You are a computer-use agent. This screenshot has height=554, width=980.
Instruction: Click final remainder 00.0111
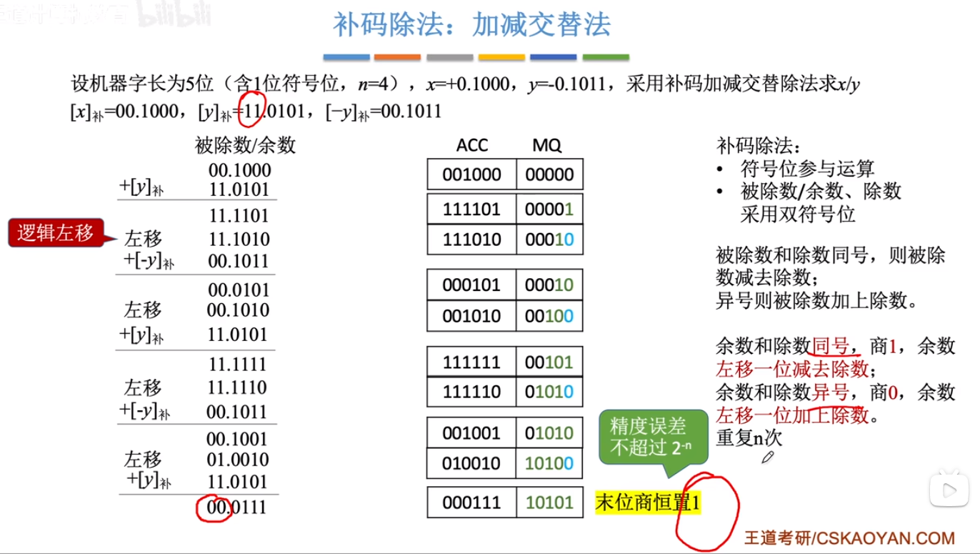pos(237,507)
